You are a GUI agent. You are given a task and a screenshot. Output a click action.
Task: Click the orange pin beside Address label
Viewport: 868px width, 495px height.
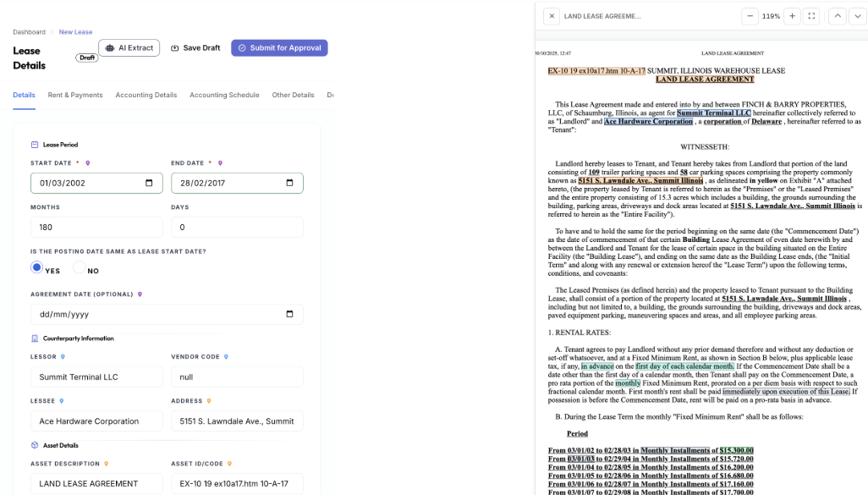tap(209, 401)
